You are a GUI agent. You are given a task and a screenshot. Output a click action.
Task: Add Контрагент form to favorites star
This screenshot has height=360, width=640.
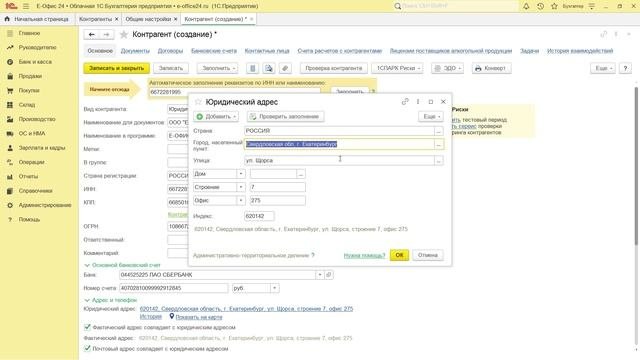[124, 35]
